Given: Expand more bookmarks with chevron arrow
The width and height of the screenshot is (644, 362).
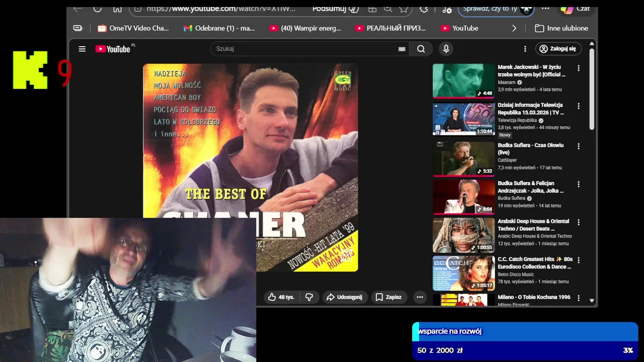Looking at the screenshot, I should coord(514,28).
